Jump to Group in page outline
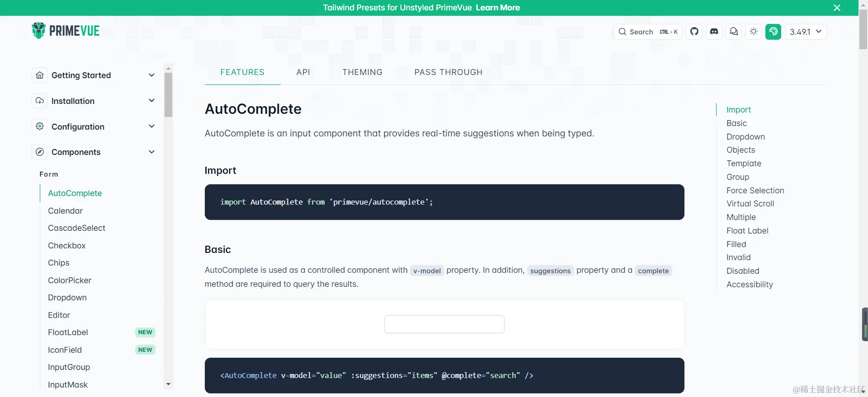The height and width of the screenshot is (397, 868). coord(738,177)
